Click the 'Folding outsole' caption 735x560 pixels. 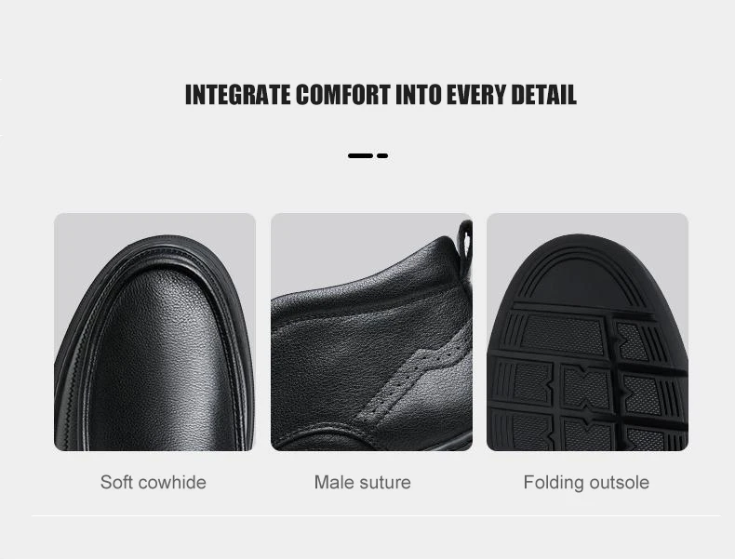tap(586, 482)
